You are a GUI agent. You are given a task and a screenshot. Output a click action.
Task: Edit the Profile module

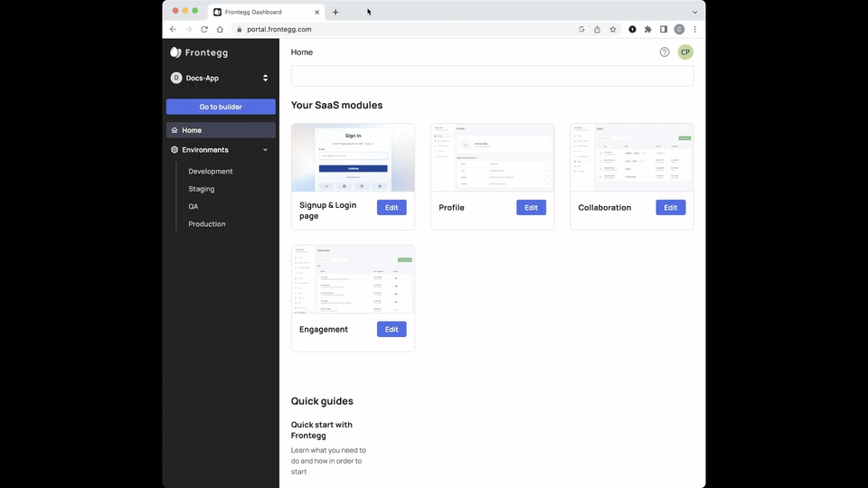point(531,208)
